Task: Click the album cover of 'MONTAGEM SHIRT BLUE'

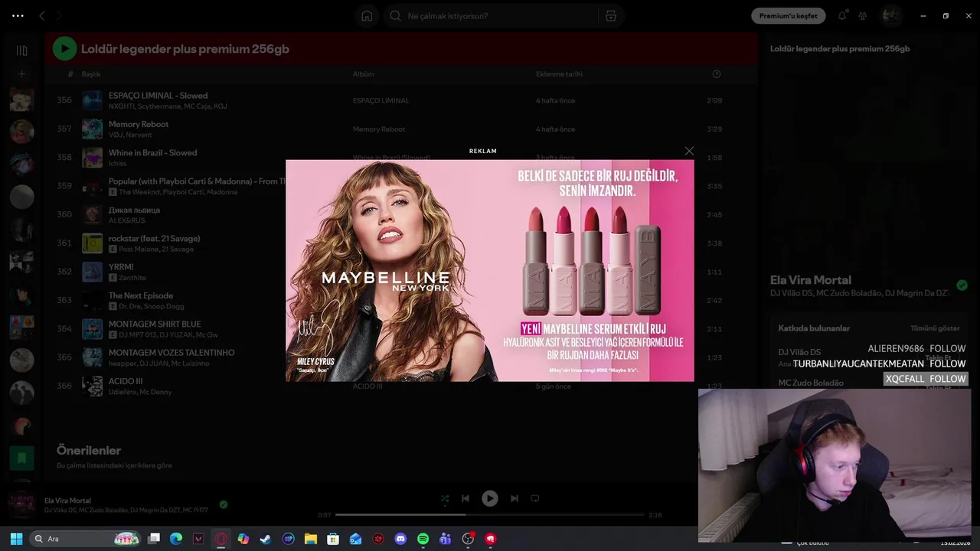Action: (x=93, y=329)
